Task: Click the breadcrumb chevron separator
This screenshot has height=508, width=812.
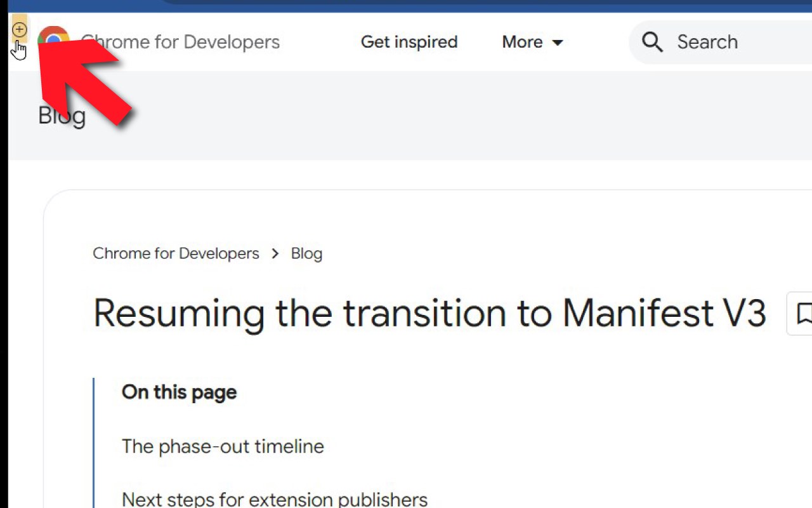Action: click(x=275, y=253)
